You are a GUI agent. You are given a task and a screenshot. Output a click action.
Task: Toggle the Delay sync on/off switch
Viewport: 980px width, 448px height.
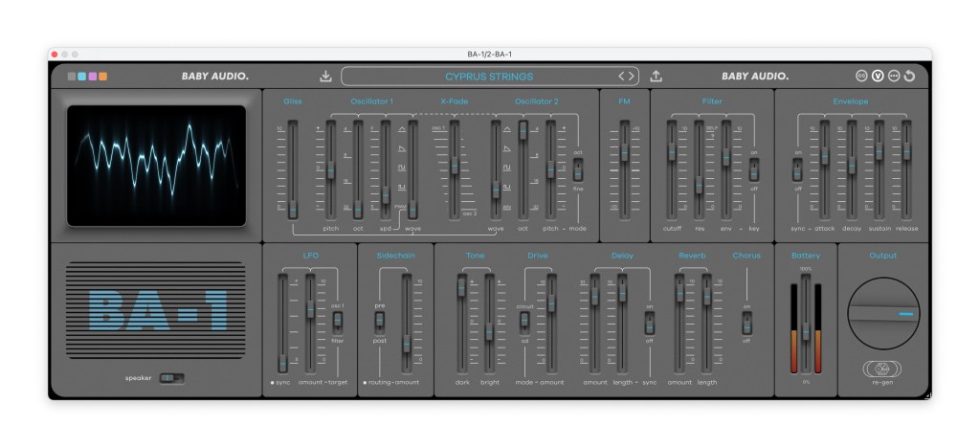tap(650, 321)
